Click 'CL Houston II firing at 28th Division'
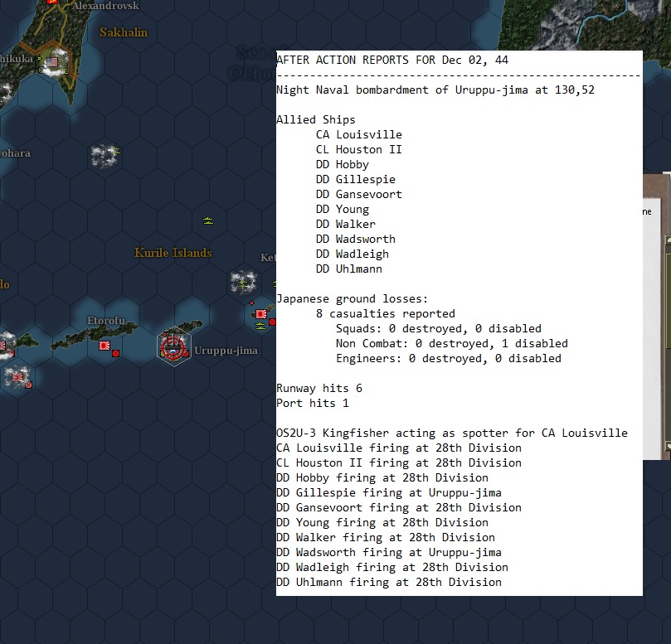The width and height of the screenshot is (671, 644). point(399,463)
